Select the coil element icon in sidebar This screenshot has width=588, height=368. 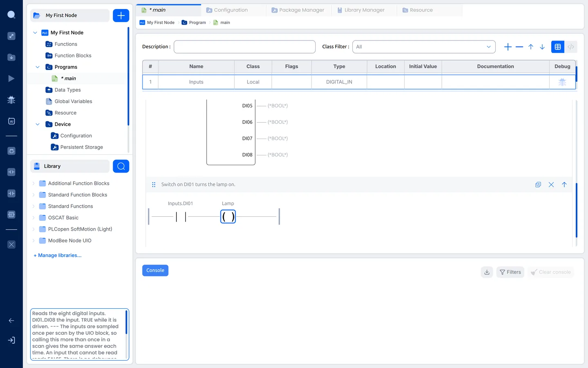11,172
